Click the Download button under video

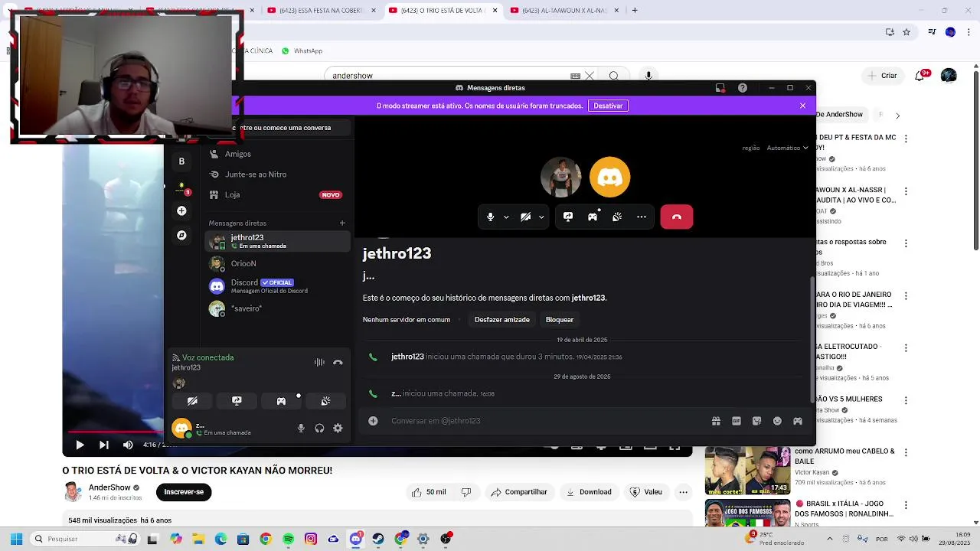pos(590,492)
